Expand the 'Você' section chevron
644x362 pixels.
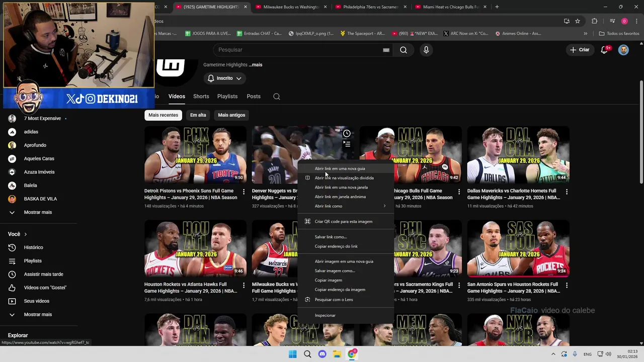click(26, 234)
